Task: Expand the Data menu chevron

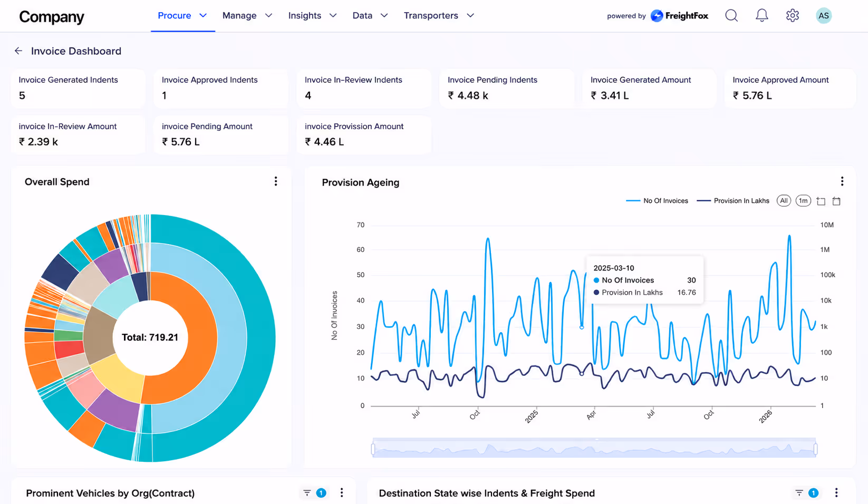Action: pos(384,16)
